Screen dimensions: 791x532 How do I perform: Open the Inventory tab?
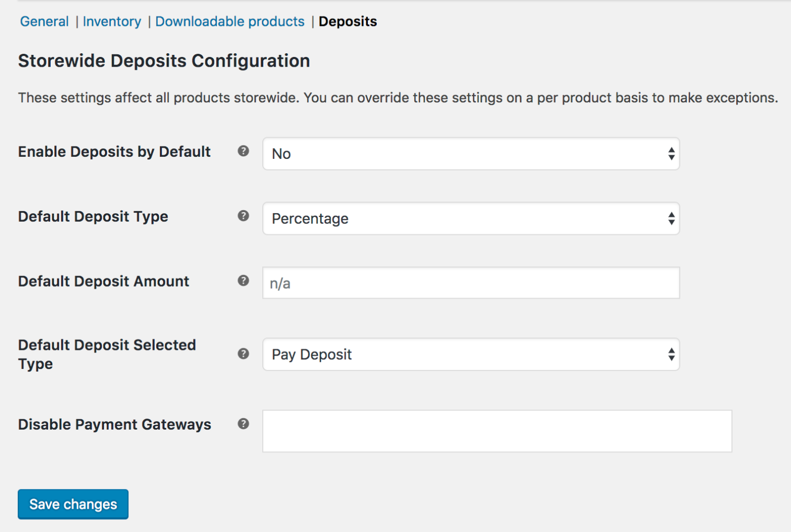[x=112, y=21]
